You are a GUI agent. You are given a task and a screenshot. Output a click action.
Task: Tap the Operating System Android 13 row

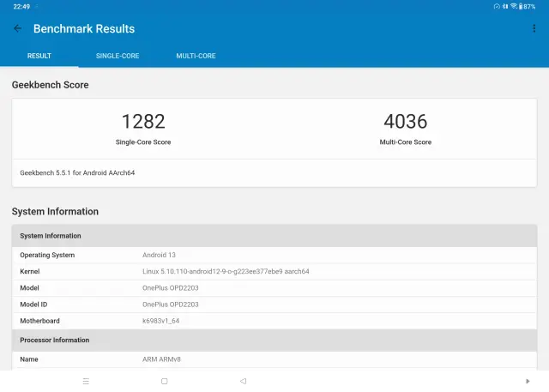[x=274, y=255]
